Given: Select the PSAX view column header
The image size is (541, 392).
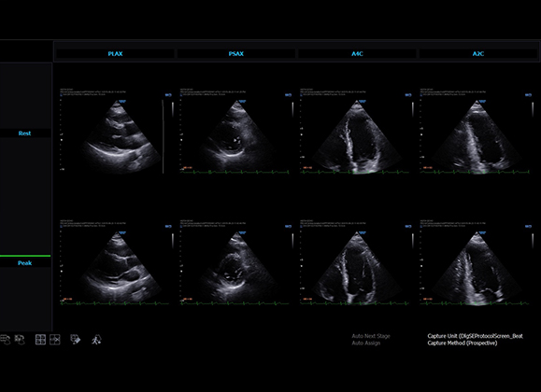Looking at the screenshot, I should click(236, 54).
